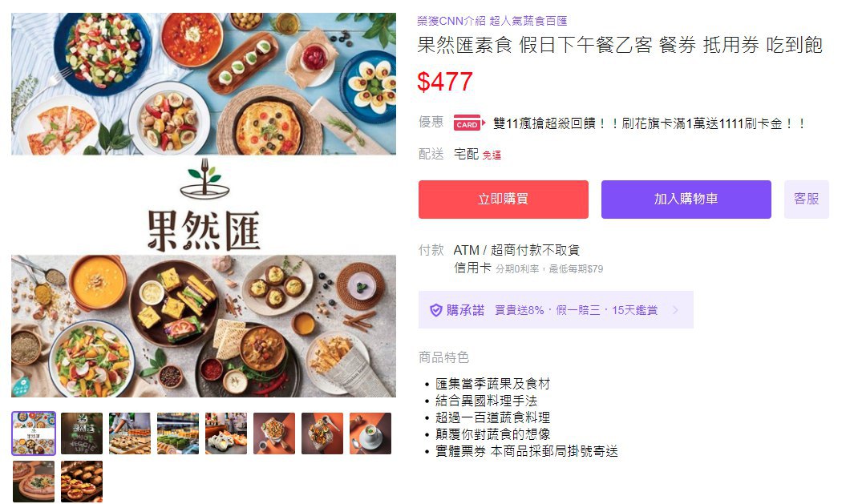Click the main 果然匯 product image

click(204, 205)
